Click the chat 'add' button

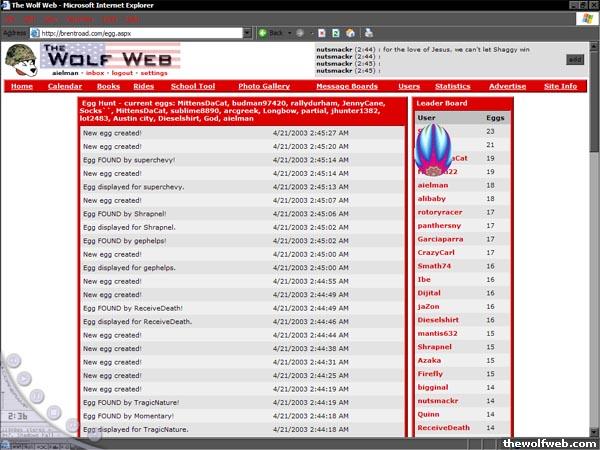click(x=575, y=59)
